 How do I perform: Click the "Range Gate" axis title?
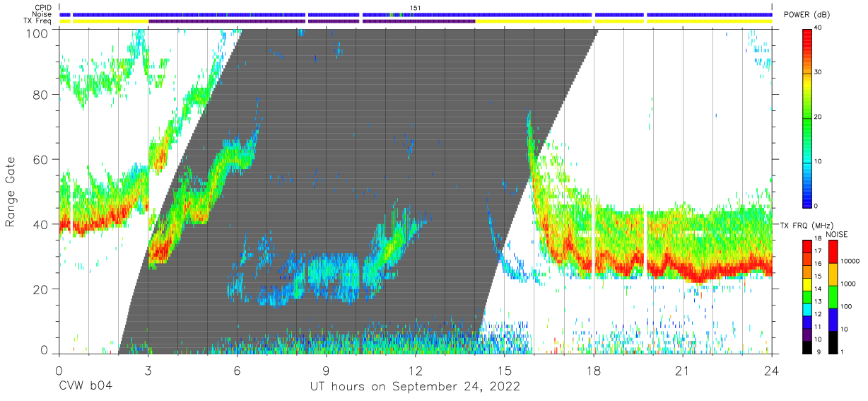(x=11, y=192)
